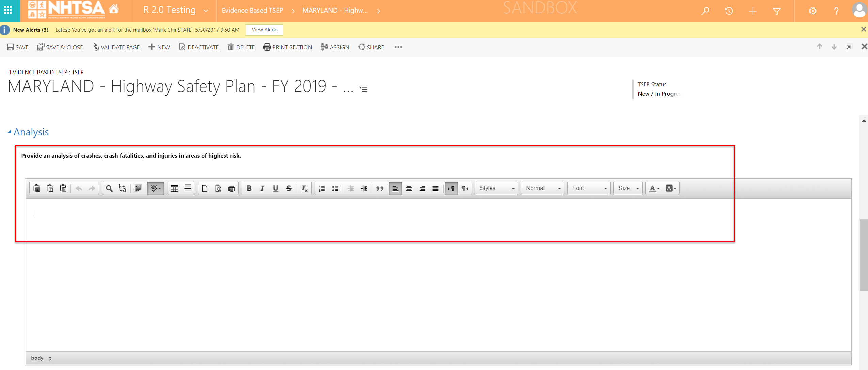Toggle bold formatting
Viewport: 868px width, 370px height.
coord(249,188)
